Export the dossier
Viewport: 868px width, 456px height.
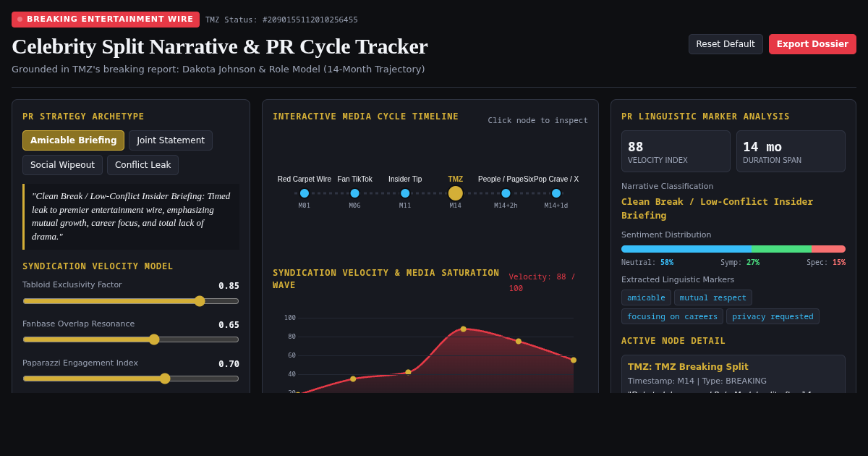tap(812, 44)
